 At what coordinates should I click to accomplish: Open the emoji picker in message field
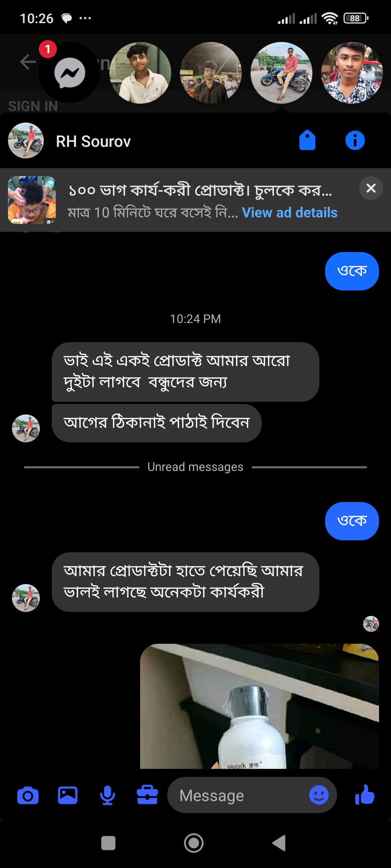click(x=319, y=795)
